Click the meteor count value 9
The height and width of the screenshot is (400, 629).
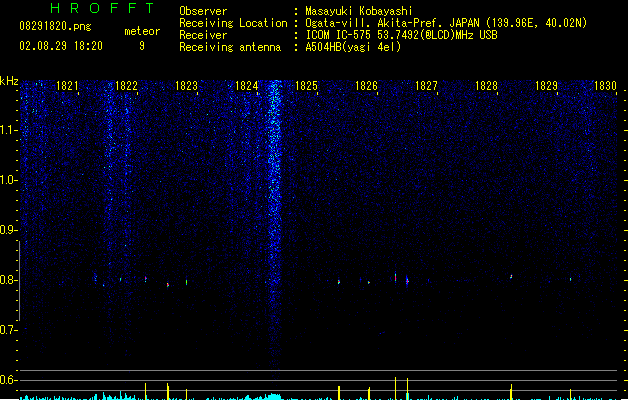click(142, 46)
